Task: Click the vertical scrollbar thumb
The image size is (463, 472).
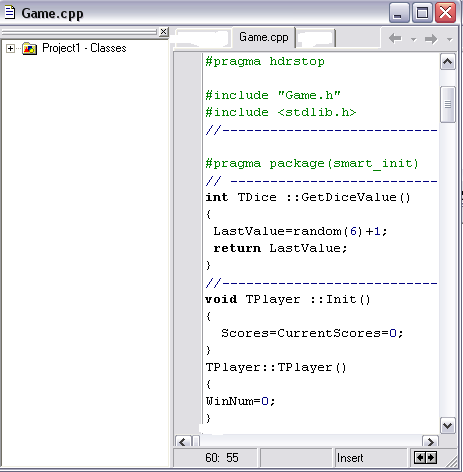Action: pos(448,104)
